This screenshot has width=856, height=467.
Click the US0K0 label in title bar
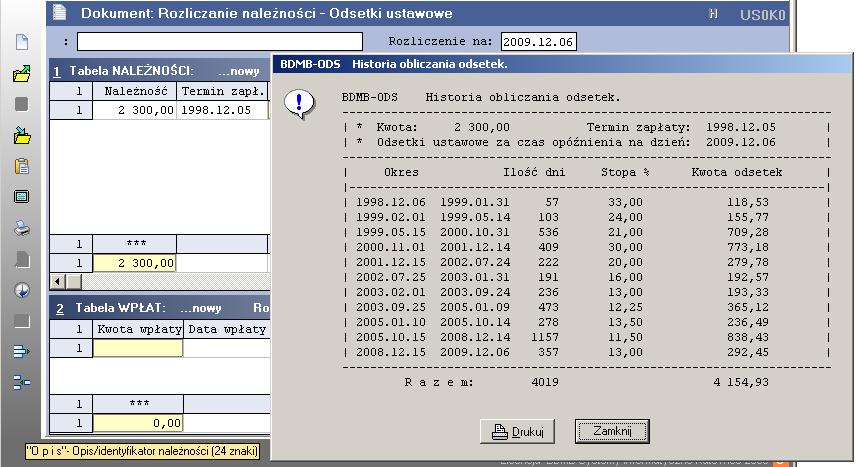(x=763, y=15)
